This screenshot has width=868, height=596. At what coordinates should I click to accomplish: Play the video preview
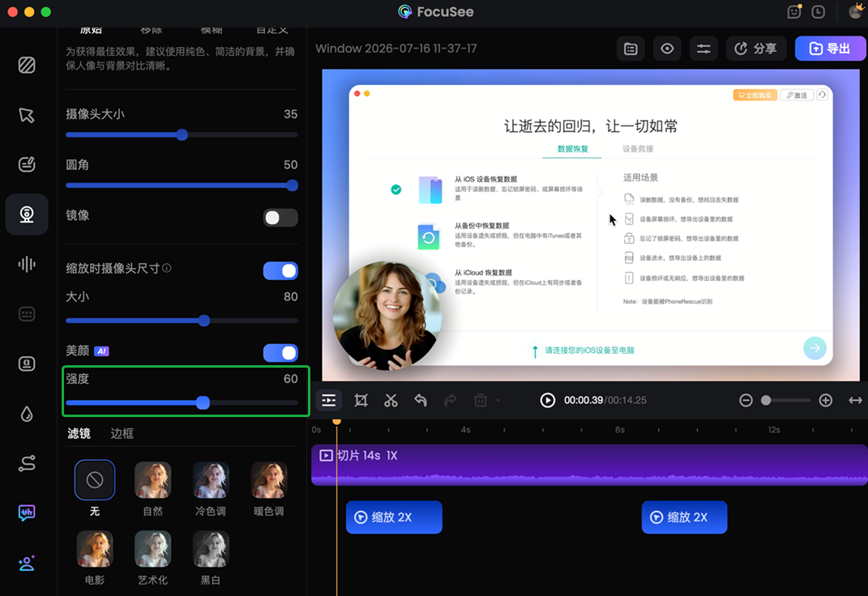(x=548, y=400)
